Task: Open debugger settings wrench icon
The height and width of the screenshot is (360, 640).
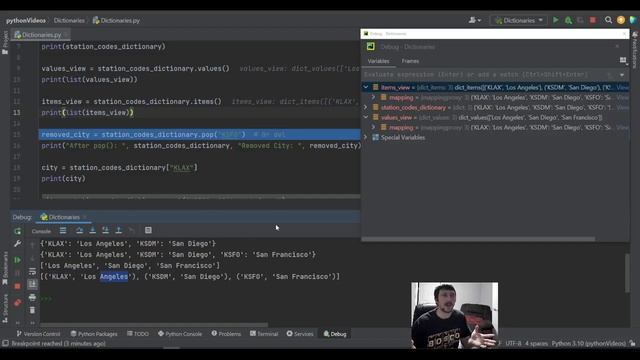Action: pos(18,244)
